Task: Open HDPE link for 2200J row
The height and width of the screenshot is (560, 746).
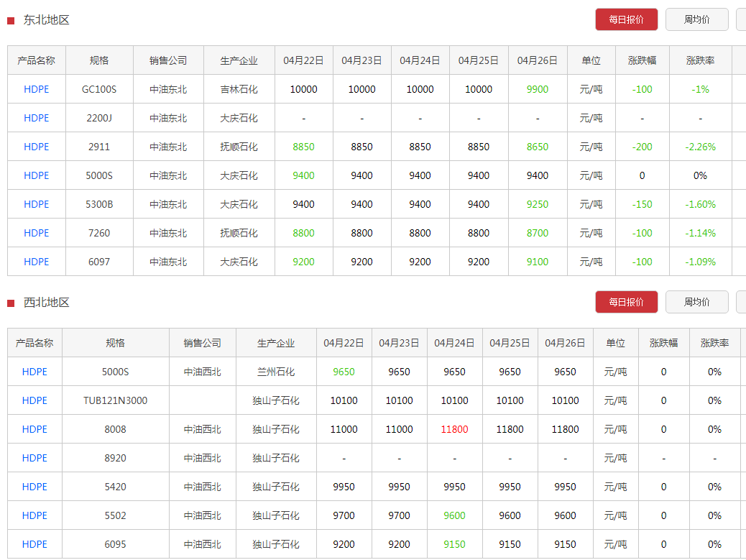Action: (x=36, y=118)
